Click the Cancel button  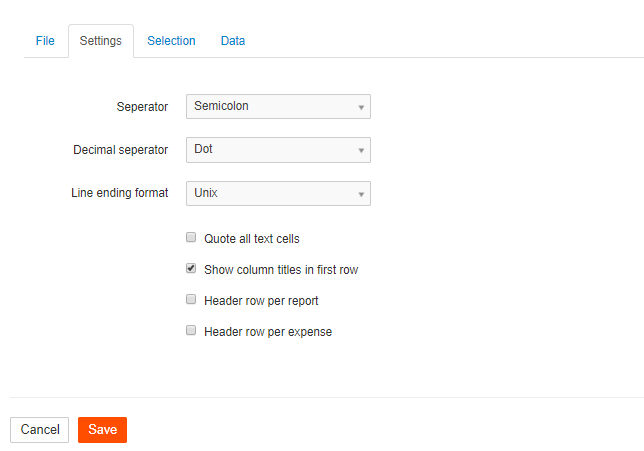39,430
